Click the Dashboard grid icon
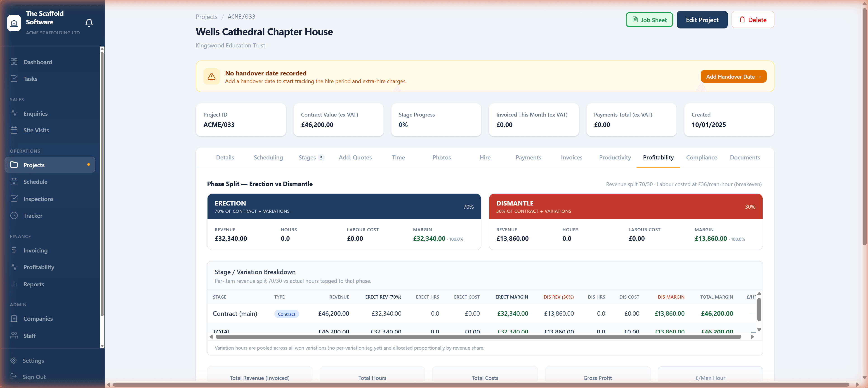 (x=14, y=62)
